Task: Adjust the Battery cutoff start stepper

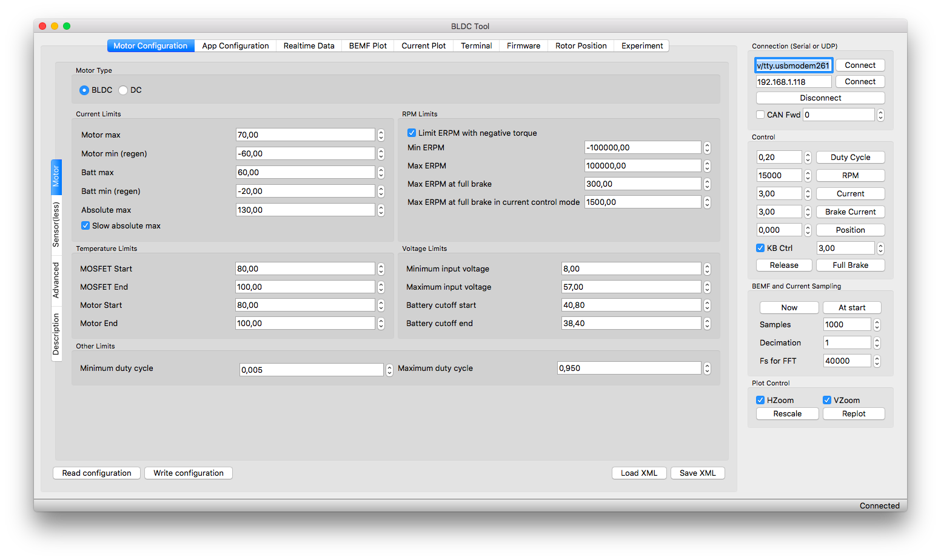Action: (x=707, y=305)
